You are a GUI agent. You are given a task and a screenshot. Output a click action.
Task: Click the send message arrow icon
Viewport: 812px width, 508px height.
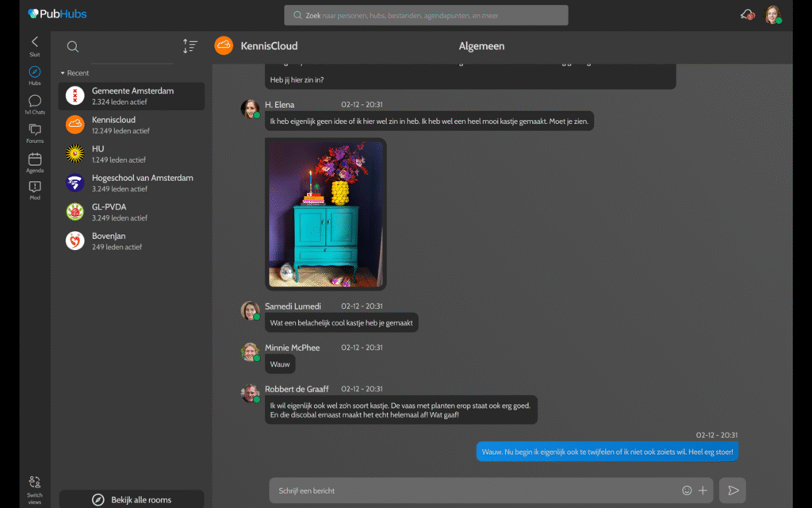click(732, 490)
